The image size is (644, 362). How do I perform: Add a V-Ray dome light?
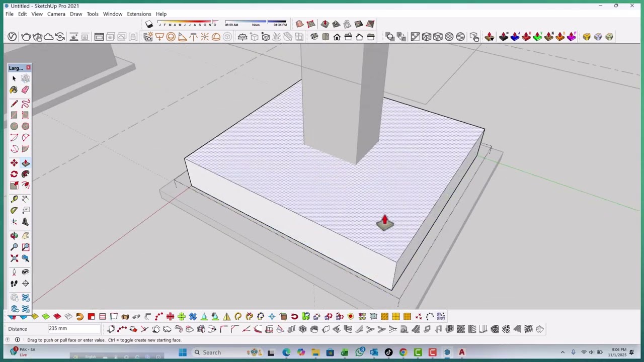[x=216, y=37]
